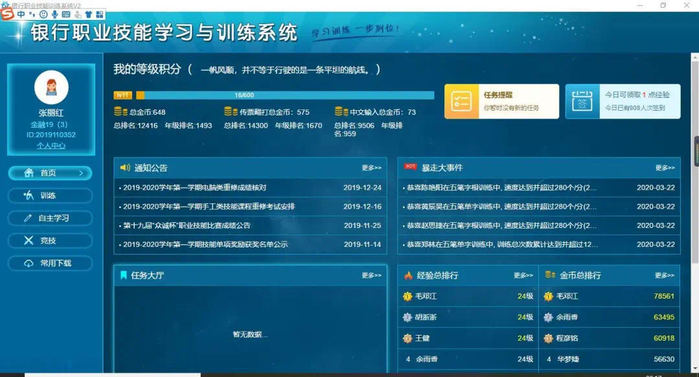The width and height of the screenshot is (699, 377).
Task: Select 首页 in the sidebar
Action: [50, 173]
